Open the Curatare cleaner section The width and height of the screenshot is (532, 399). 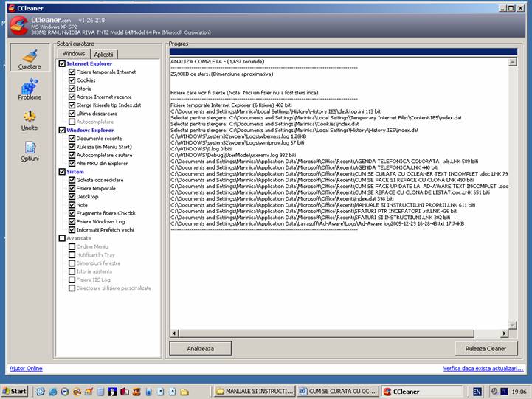point(30,59)
